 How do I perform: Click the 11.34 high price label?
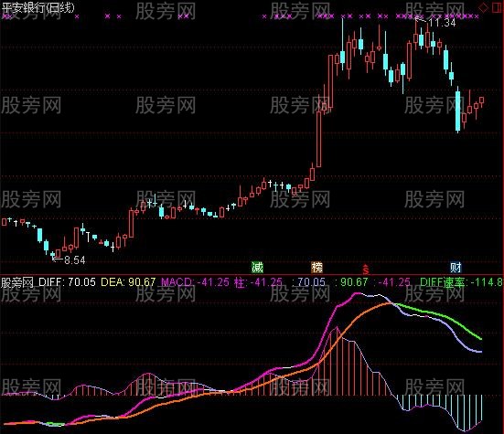(x=443, y=23)
